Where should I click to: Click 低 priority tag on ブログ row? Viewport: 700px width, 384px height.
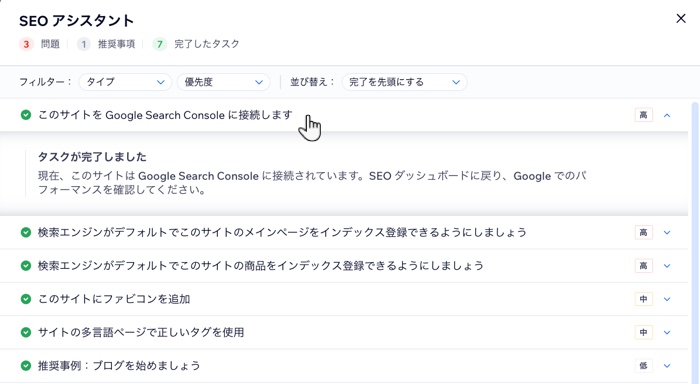[643, 366]
